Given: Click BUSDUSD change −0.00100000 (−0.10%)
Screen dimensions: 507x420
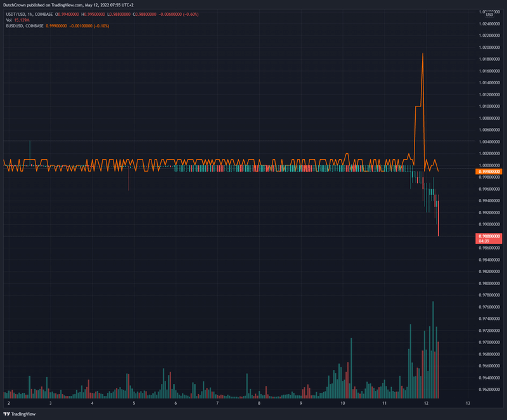Looking at the screenshot, I should tap(89, 26).
